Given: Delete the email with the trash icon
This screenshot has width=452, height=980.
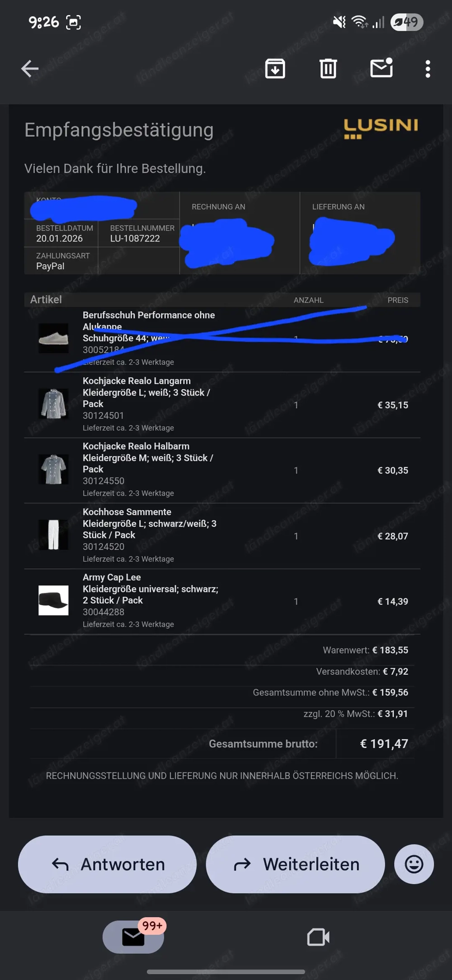Looking at the screenshot, I should click(328, 69).
